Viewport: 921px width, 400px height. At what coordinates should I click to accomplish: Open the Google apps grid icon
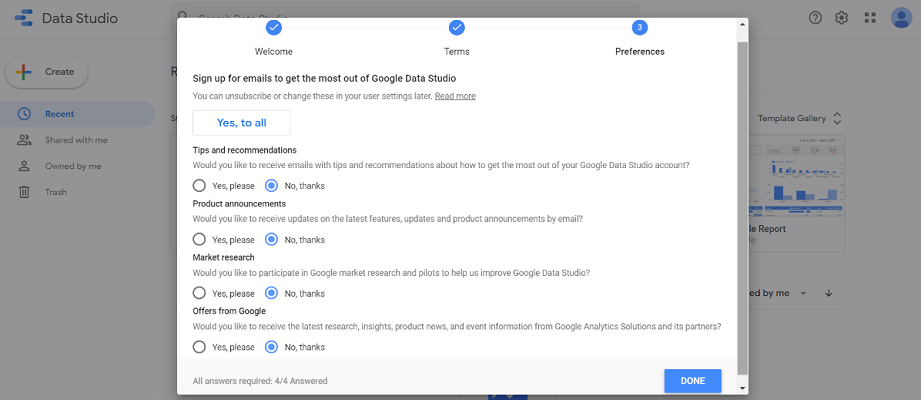tap(870, 18)
